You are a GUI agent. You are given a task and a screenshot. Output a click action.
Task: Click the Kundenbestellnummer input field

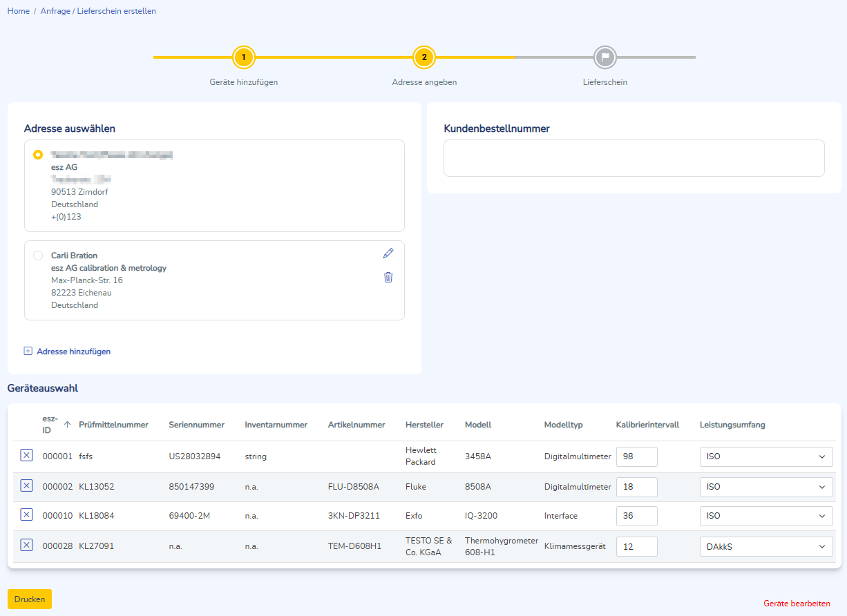[x=634, y=158]
